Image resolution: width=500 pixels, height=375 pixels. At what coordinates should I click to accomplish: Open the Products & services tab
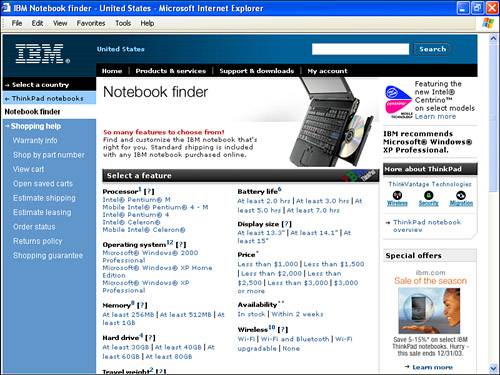pyautogui.click(x=171, y=71)
